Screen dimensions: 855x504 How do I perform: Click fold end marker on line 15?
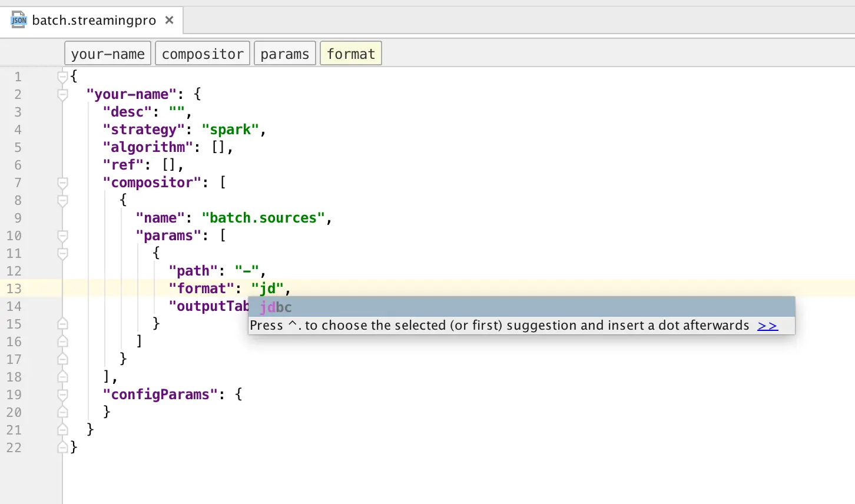point(63,324)
